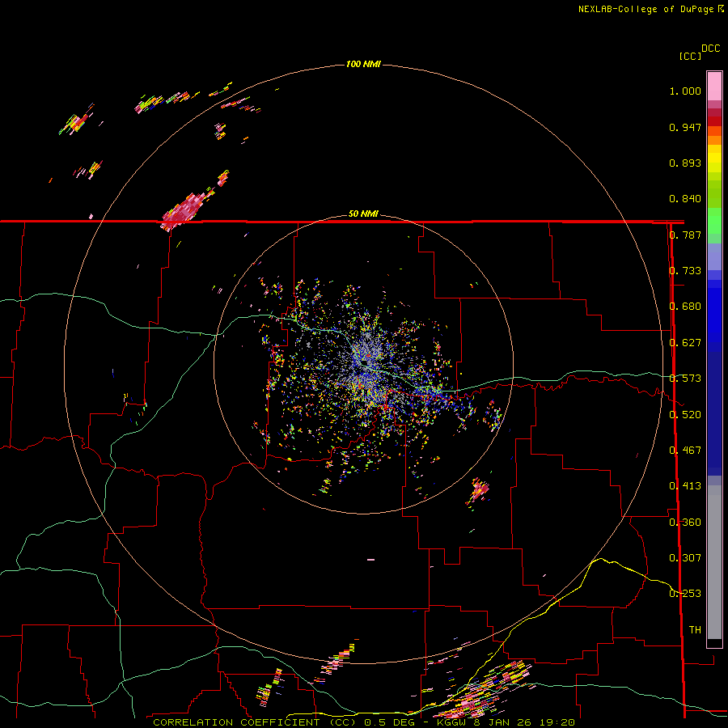The width and height of the screenshot is (728, 728).
Task: Click the 0.467 color scale value
Action: pyautogui.click(x=685, y=450)
